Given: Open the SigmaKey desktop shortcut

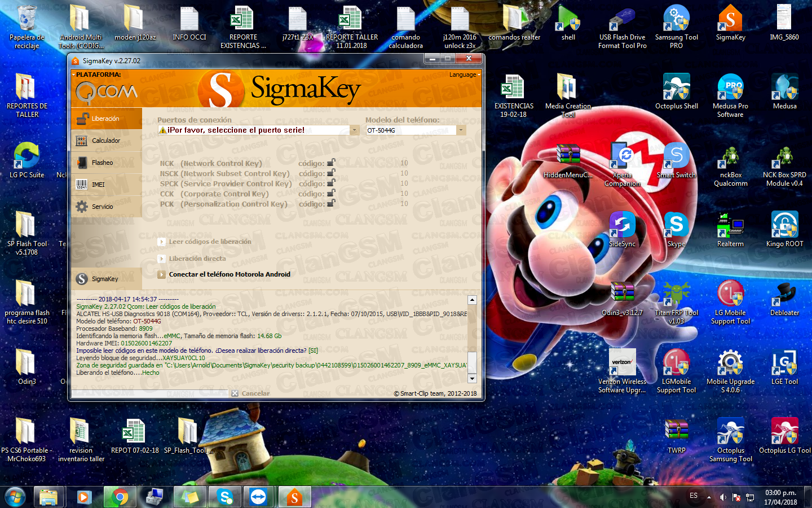Looking at the screenshot, I should (x=730, y=23).
